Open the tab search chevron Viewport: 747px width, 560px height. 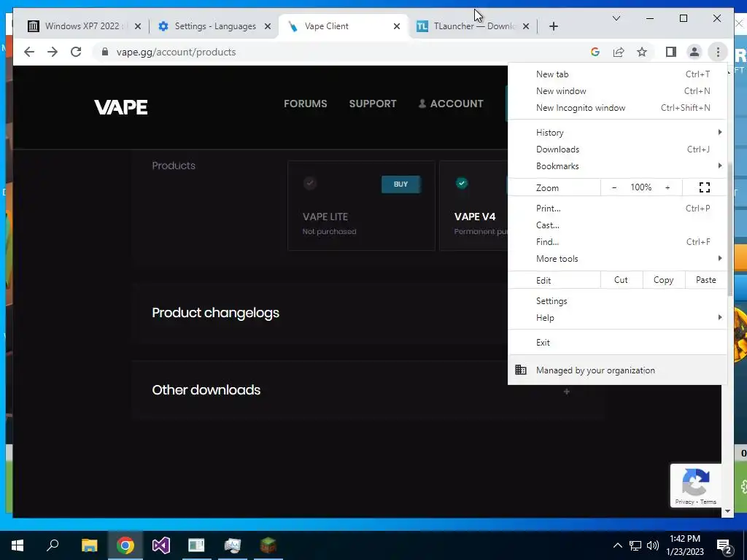[x=616, y=18]
